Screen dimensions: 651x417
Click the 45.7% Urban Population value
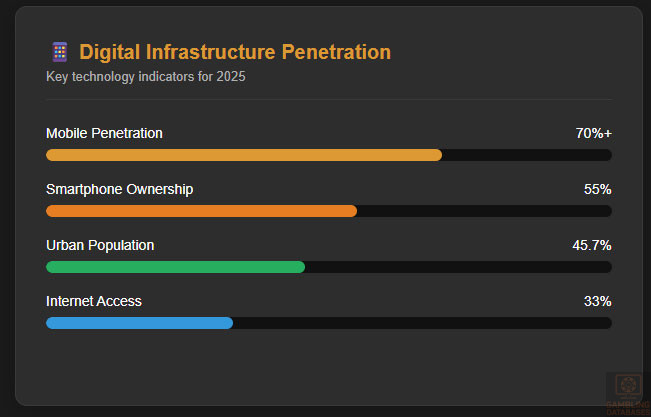[x=591, y=245]
